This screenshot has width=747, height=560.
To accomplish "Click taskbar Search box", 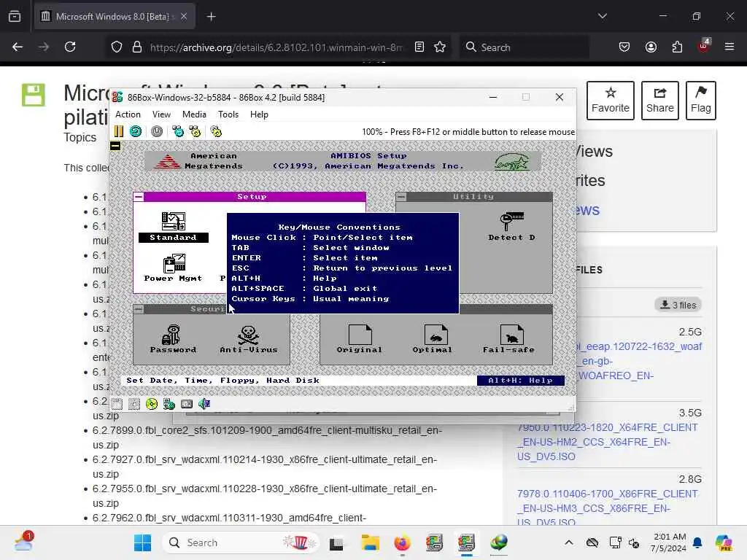I will (x=241, y=542).
